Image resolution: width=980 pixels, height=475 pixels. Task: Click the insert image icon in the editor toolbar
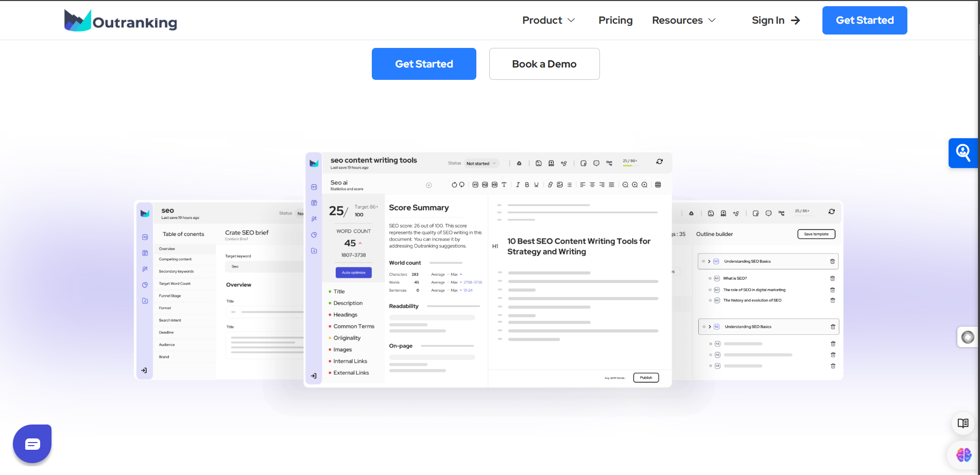pos(560,185)
